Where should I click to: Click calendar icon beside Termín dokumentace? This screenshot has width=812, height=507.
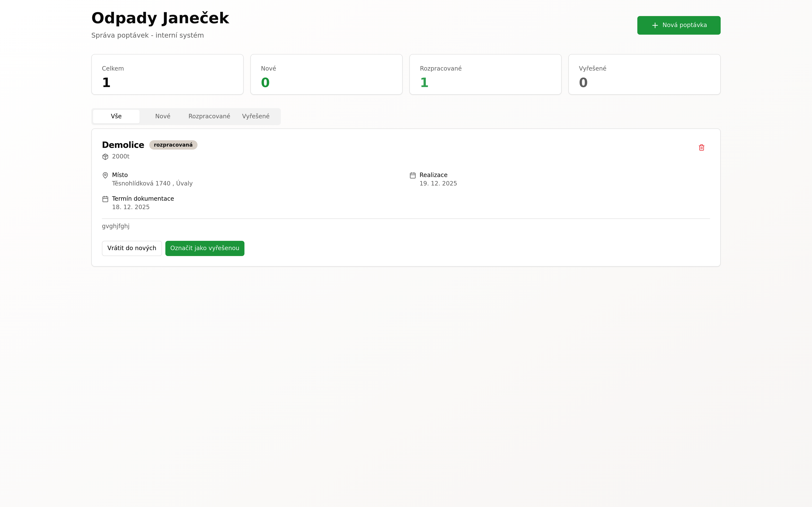(x=105, y=199)
